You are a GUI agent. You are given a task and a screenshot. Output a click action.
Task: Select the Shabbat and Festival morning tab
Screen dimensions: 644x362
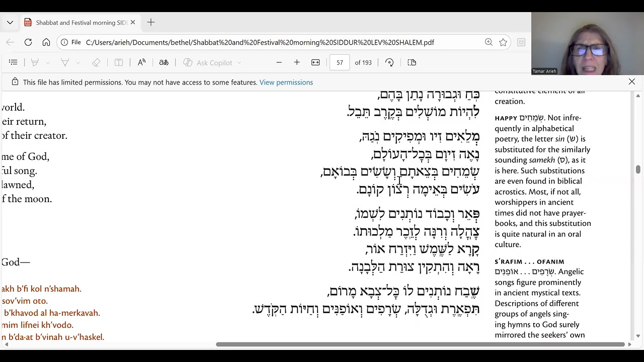tap(80, 23)
